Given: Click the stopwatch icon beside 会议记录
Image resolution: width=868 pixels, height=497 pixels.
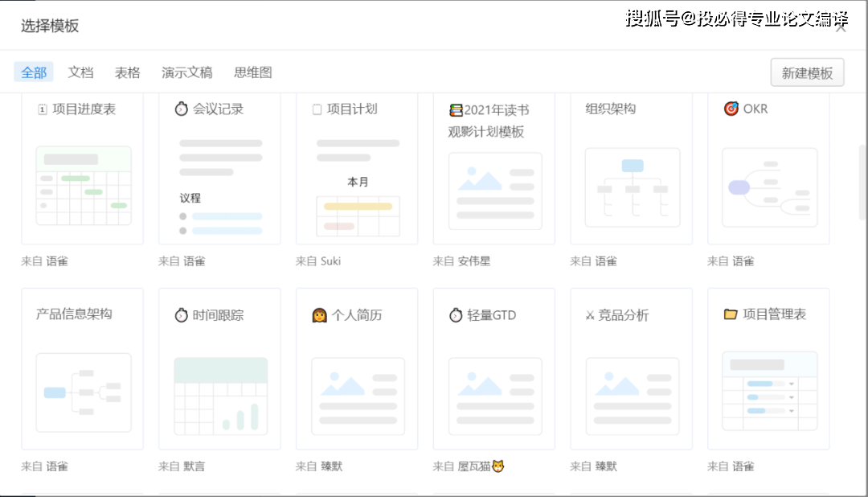Looking at the screenshot, I should pyautogui.click(x=181, y=109).
